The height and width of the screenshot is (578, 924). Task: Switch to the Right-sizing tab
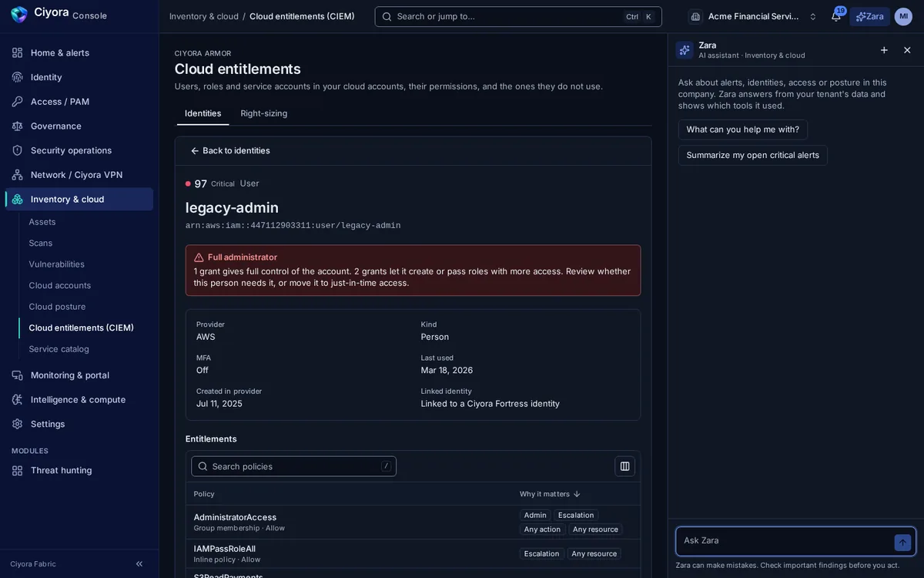click(x=264, y=113)
